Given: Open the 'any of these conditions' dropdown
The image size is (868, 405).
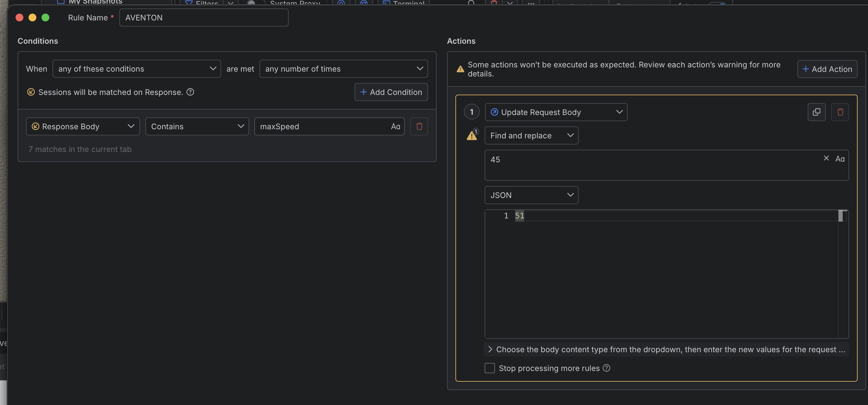Looking at the screenshot, I should pos(137,69).
